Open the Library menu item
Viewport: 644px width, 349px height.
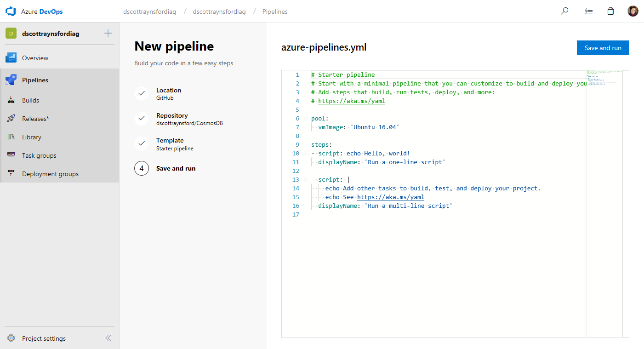[x=31, y=137]
